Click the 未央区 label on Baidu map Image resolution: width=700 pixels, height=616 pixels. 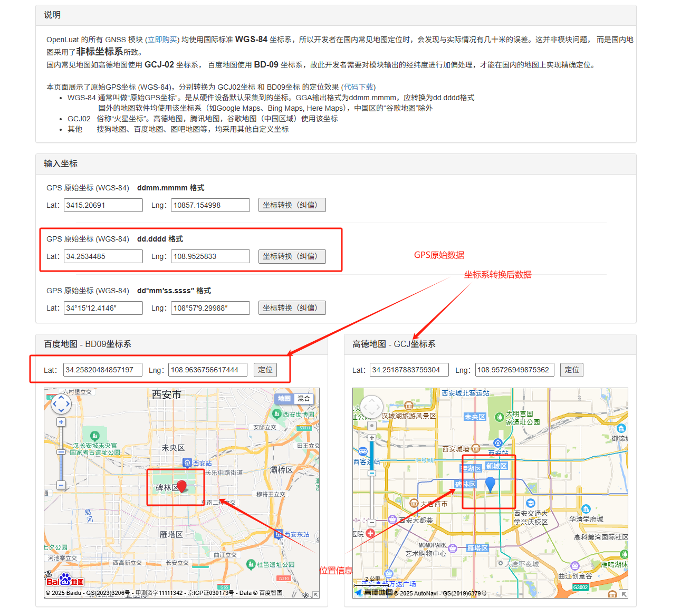click(173, 448)
